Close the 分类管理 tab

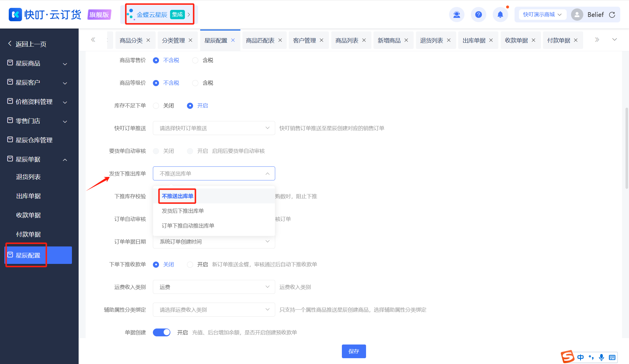(x=190, y=40)
